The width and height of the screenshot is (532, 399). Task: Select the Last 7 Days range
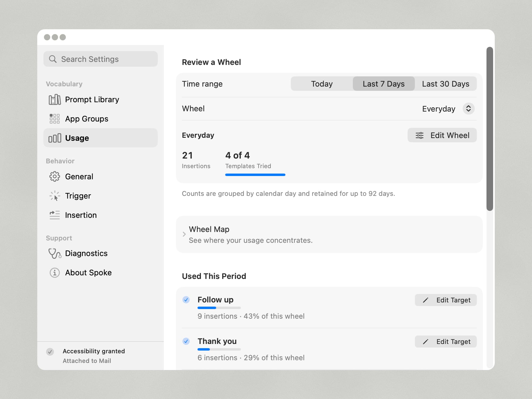pyautogui.click(x=384, y=84)
